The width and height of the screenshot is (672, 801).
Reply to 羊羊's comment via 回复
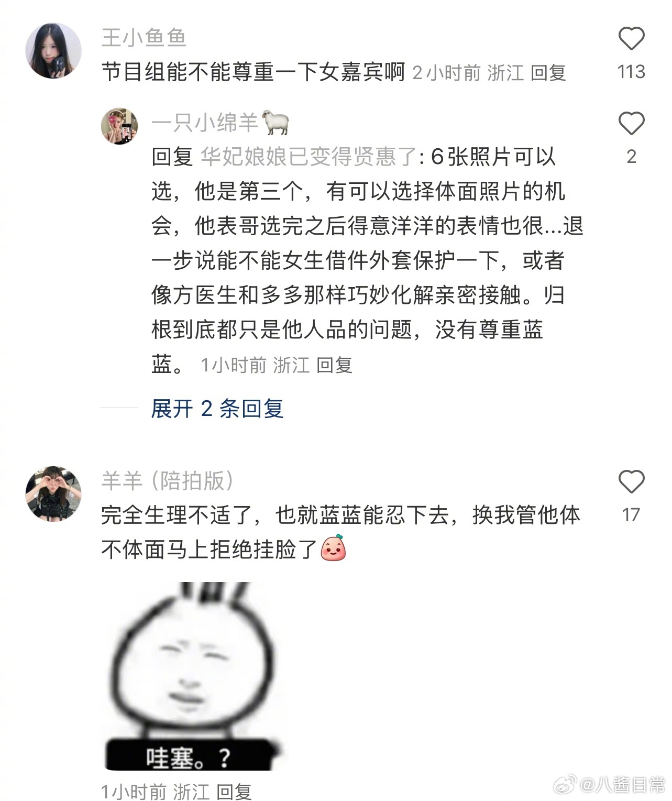point(234,791)
